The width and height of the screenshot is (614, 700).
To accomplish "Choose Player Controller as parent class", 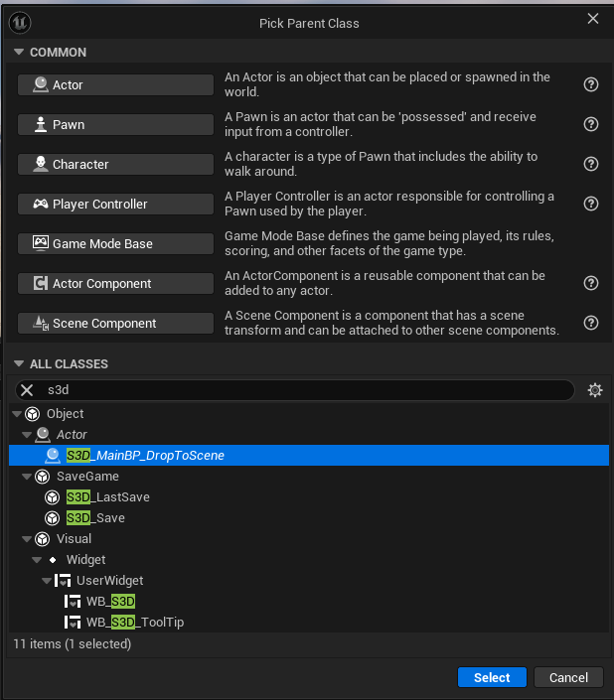I will [115, 204].
